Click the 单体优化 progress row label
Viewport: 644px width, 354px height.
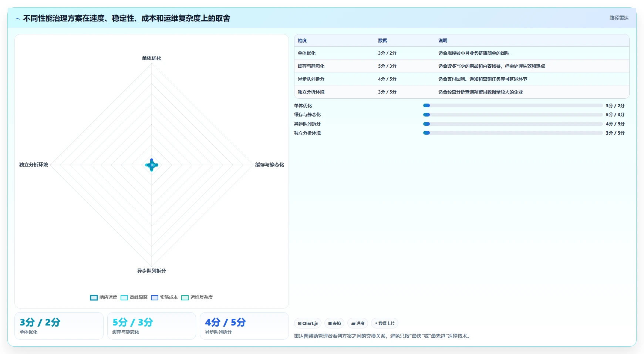(x=303, y=106)
